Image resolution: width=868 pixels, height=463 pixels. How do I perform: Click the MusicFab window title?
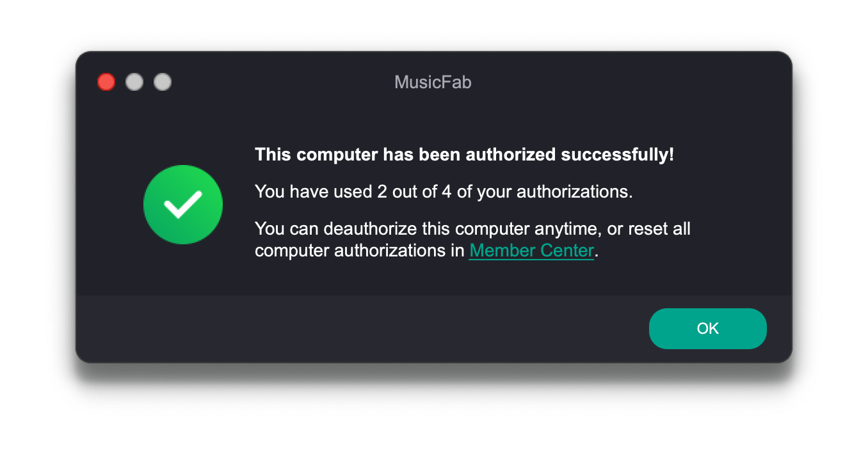click(433, 82)
